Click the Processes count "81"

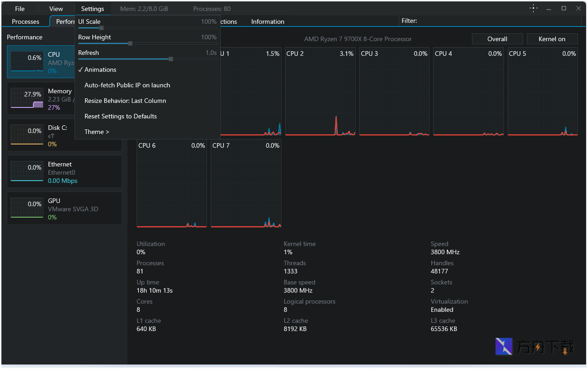click(140, 271)
